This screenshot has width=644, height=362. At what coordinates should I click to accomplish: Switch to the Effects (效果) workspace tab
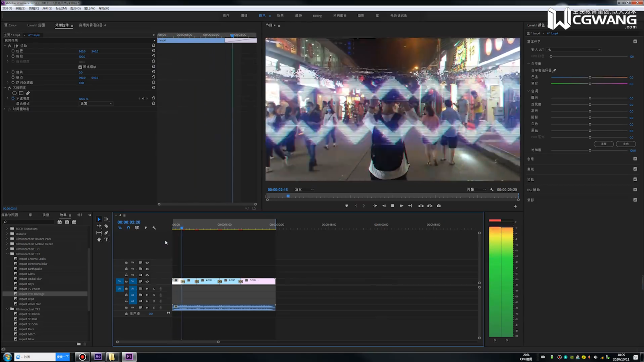(280, 16)
